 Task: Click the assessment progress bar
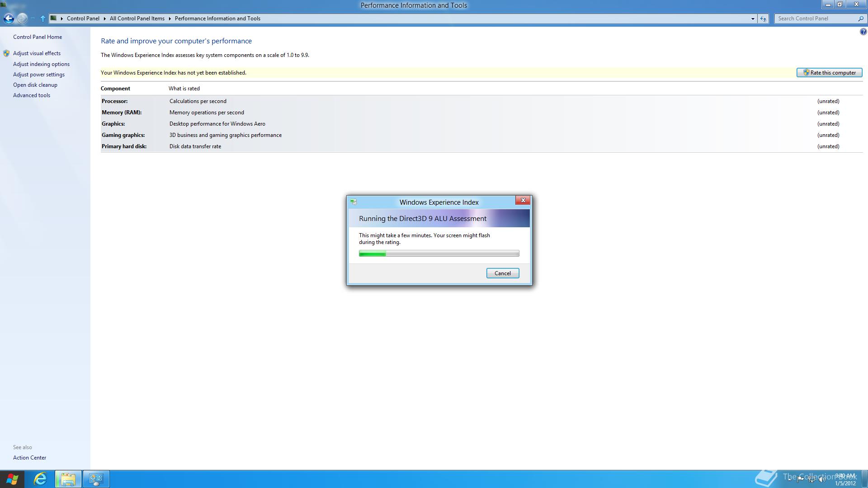click(x=439, y=253)
